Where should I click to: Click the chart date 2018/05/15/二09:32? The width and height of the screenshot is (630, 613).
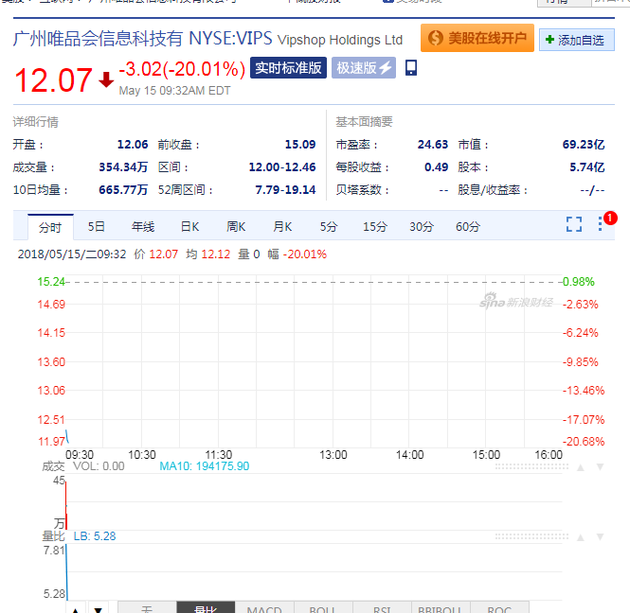tap(72, 254)
